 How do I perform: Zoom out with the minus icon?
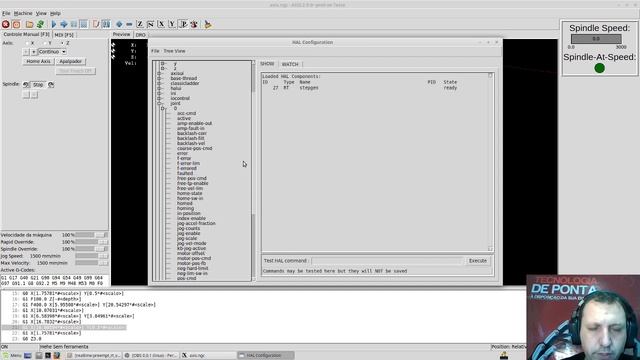click(x=129, y=24)
